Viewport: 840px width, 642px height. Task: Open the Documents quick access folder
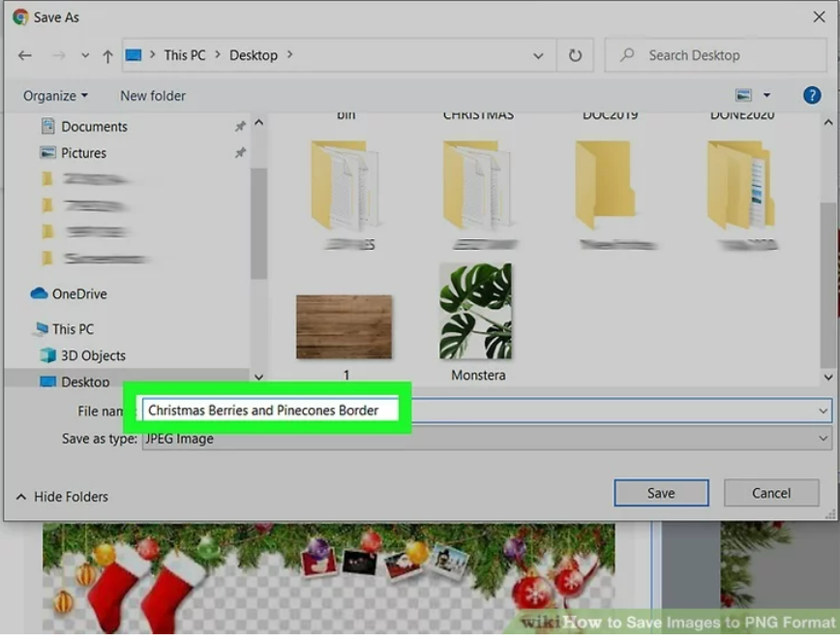[94, 127]
